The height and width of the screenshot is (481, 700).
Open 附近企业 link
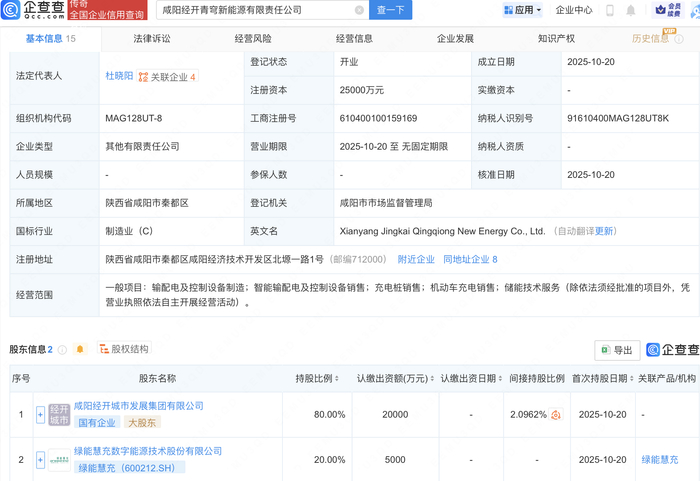(x=416, y=259)
